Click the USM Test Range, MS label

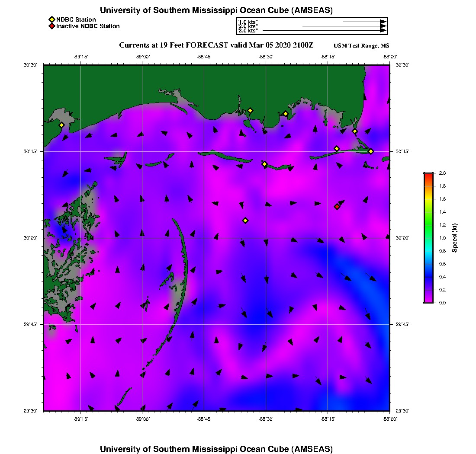361,46
